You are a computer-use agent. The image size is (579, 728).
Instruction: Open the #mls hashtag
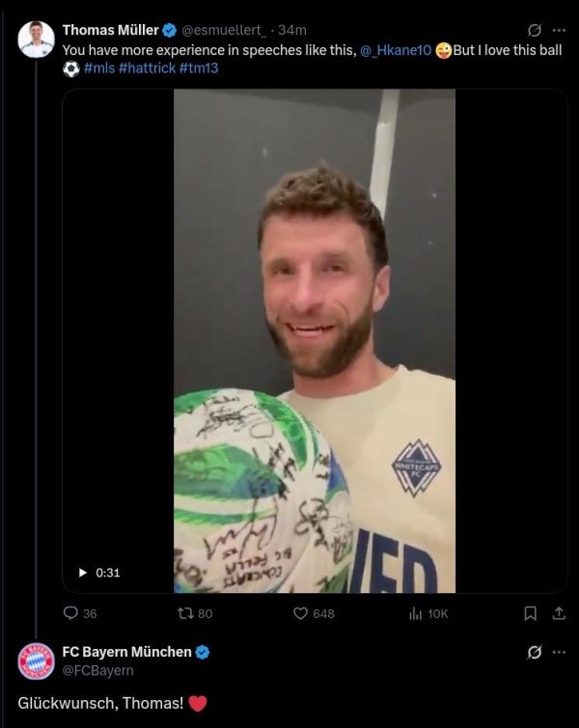99,68
